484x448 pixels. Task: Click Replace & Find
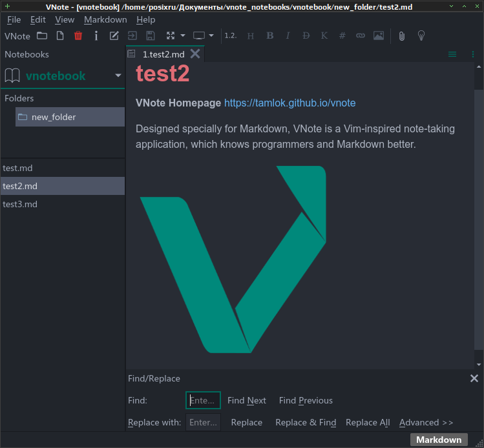click(306, 422)
